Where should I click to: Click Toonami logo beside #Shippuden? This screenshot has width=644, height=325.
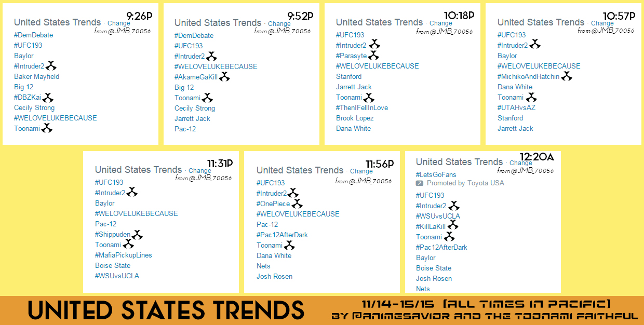coord(137,234)
